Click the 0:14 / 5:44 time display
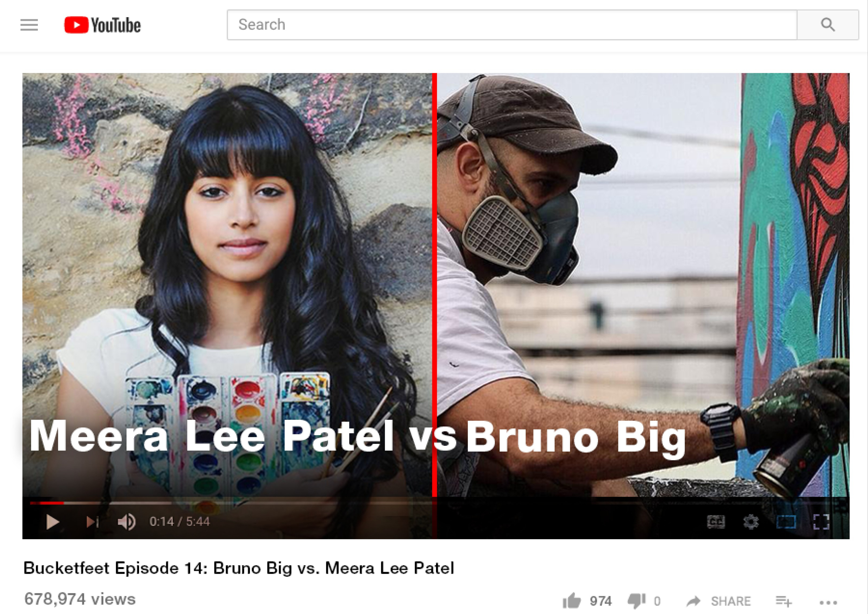868x614 pixels. pyautogui.click(x=179, y=522)
